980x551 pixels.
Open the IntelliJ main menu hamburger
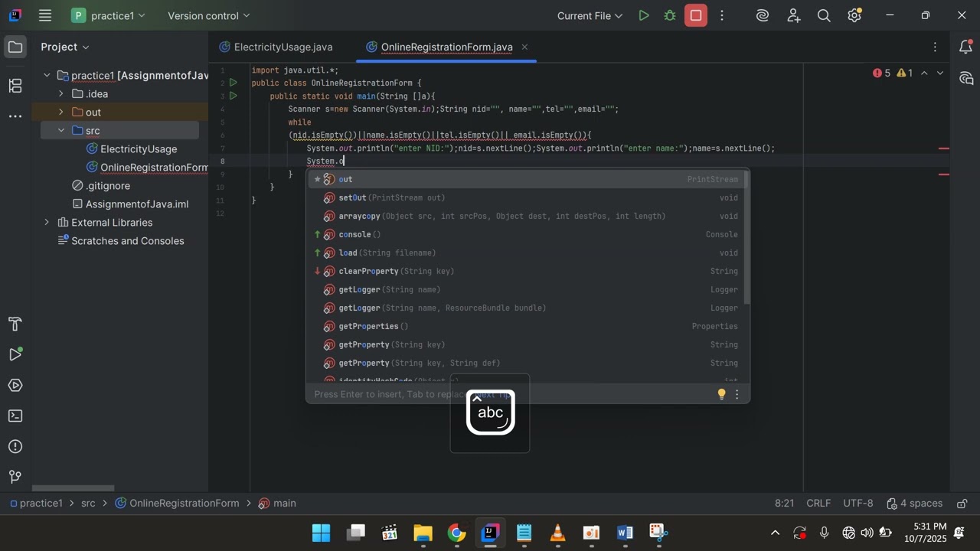click(45, 15)
